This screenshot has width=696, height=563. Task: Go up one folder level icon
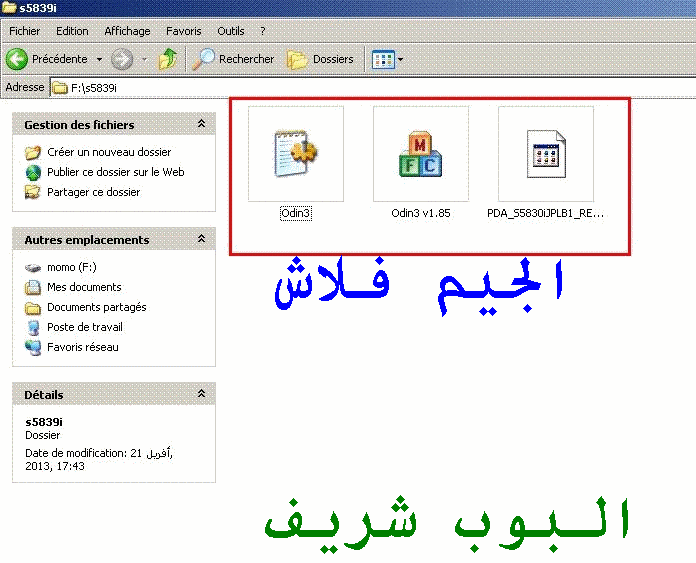click(x=168, y=59)
